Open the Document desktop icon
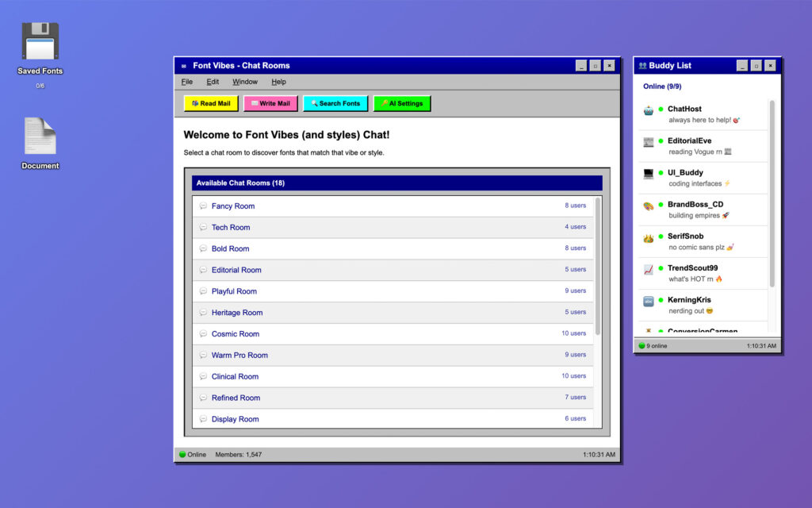This screenshot has height=508, width=812. click(x=40, y=137)
